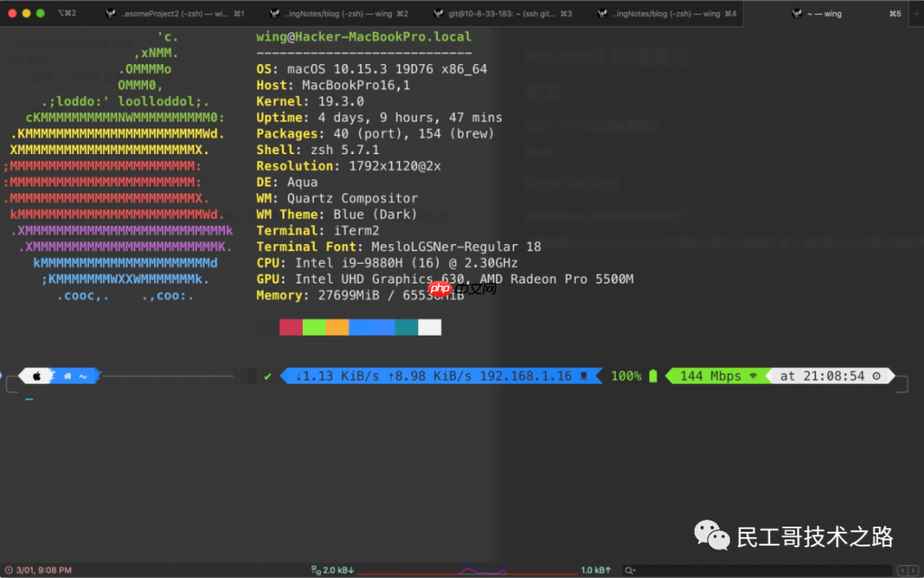Click the 'Terminal Font: MesloLGSNer-Regular 18' line

pos(399,247)
